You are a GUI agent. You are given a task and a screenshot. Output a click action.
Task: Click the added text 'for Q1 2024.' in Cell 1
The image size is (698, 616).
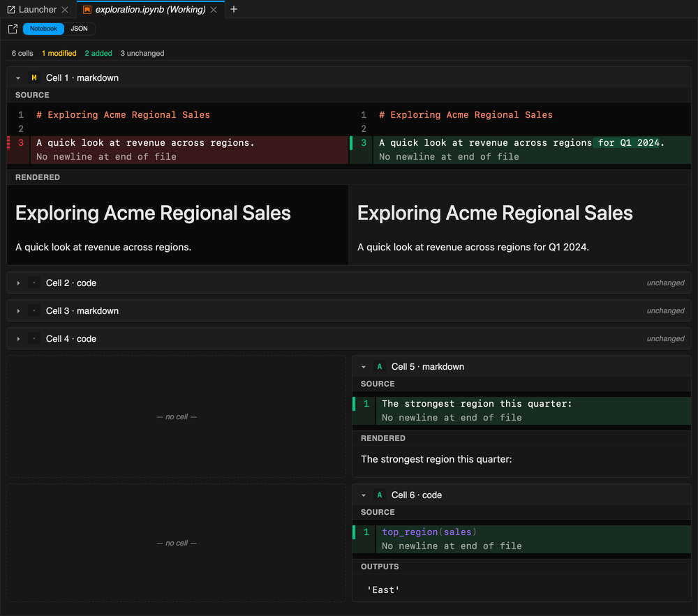(x=631, y=143)
